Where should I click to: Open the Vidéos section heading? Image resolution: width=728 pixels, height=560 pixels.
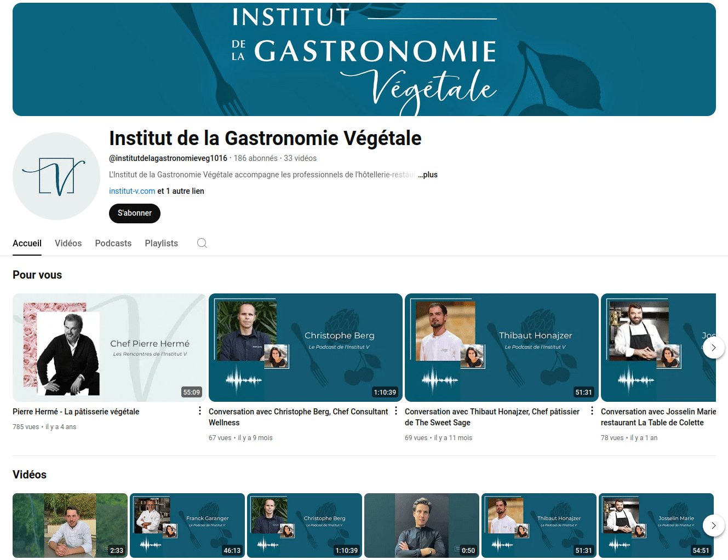pyautogui.click(x=30, y=475)
